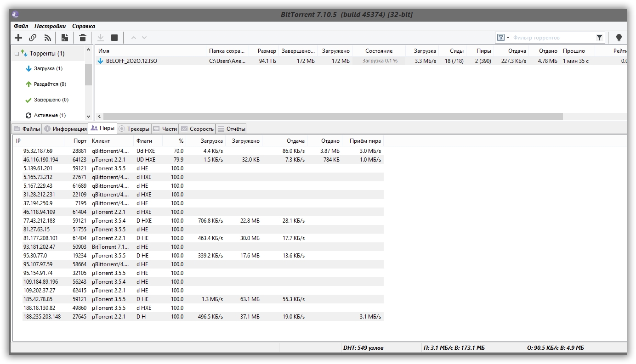Select the Раздаётся (0) category
Viewport: 636px width, 364px height.
point(50,84)
